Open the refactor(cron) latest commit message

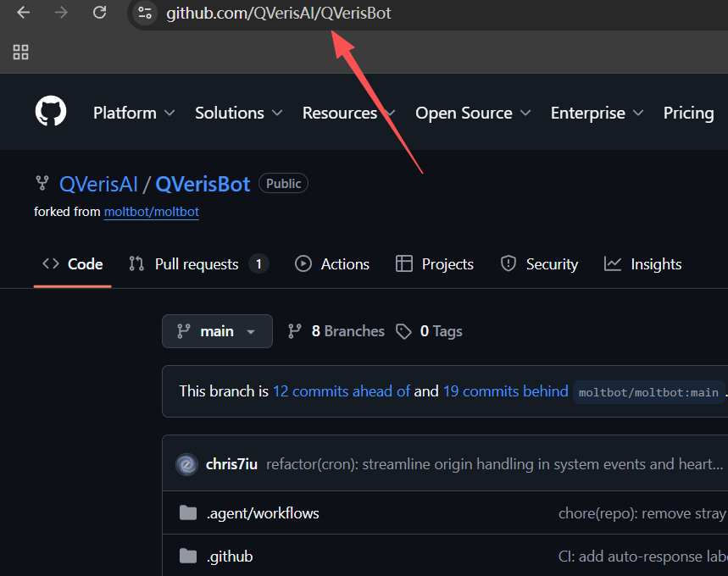click(494, 464)
